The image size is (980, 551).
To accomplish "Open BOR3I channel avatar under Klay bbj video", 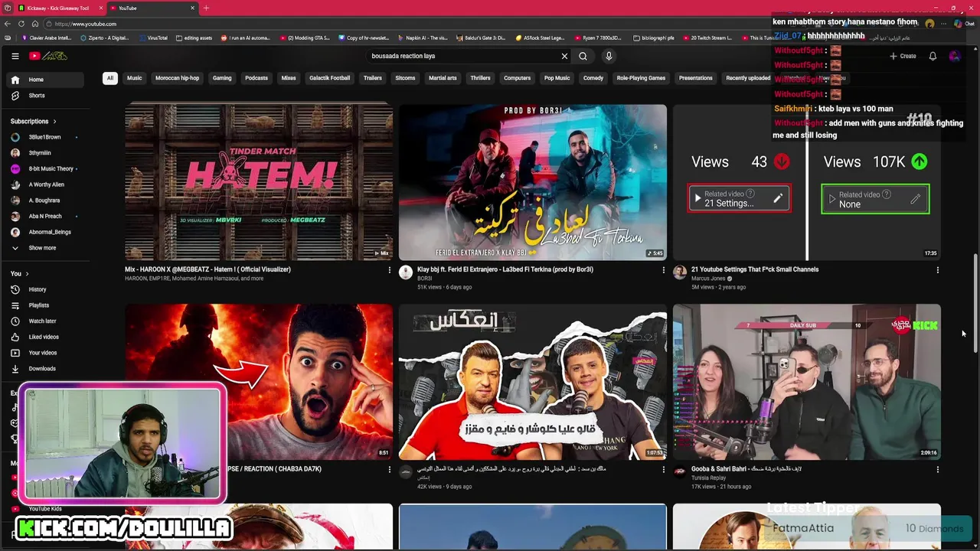I will 406,272.
